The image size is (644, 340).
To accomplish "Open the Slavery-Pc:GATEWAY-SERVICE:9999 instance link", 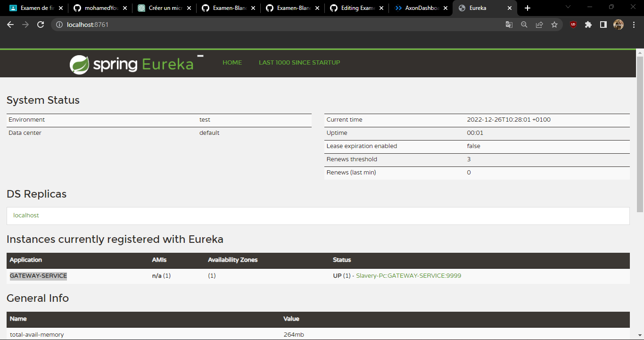I will coord(408,275).
